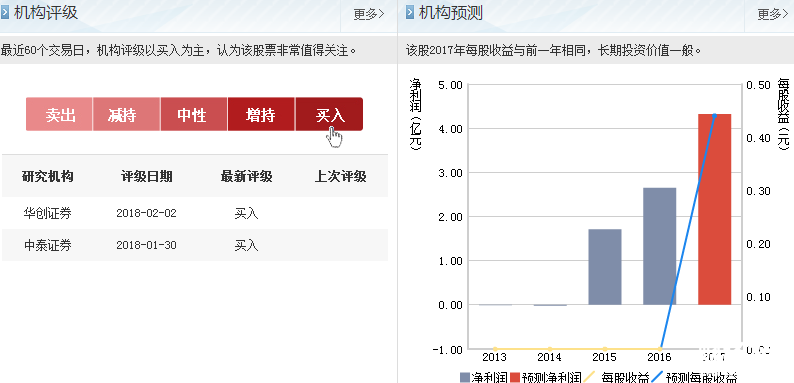
Task: Click the 2014 EPS data point
Action: click(x=549, y=349)
